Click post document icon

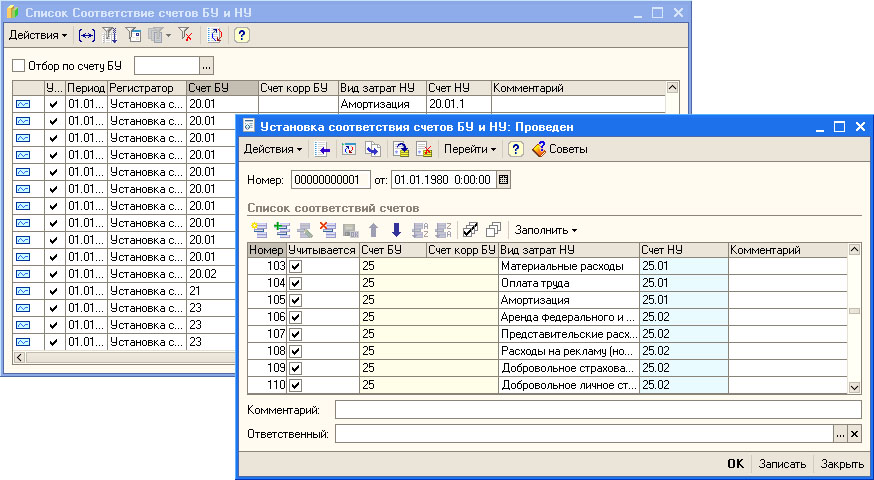(x=401, y=149)
